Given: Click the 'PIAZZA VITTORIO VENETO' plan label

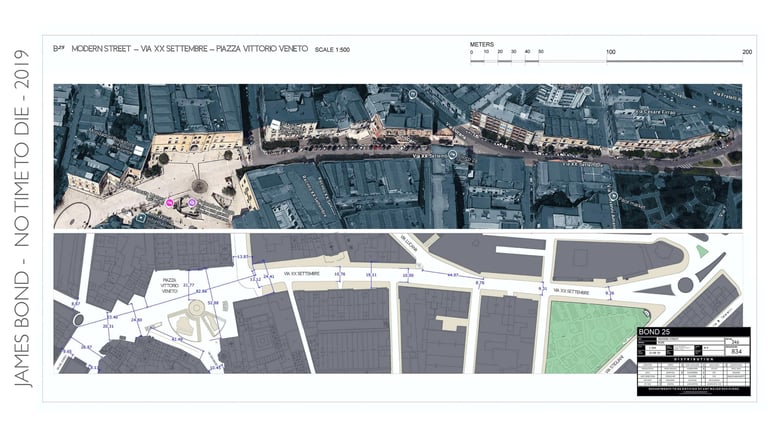Looking at the screenshot, I should [169, 285].
